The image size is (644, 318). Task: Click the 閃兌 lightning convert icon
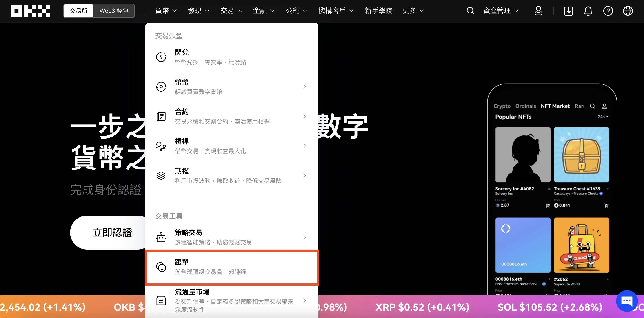(161, 57)
